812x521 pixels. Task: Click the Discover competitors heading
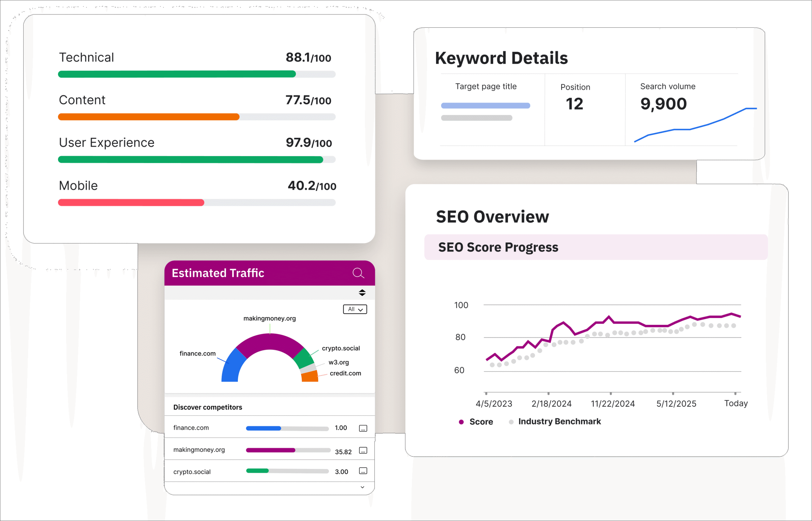coord(208,407)
